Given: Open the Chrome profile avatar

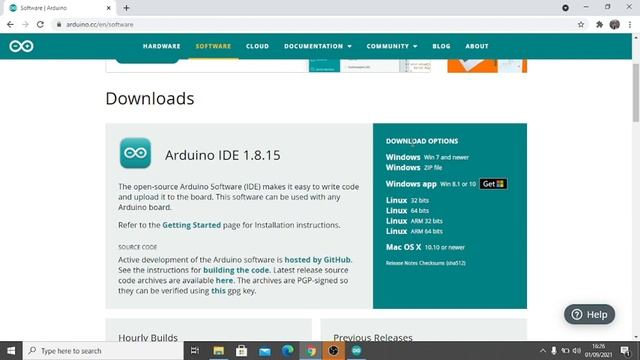Looking at the screenshot, I should click(615, 24).
